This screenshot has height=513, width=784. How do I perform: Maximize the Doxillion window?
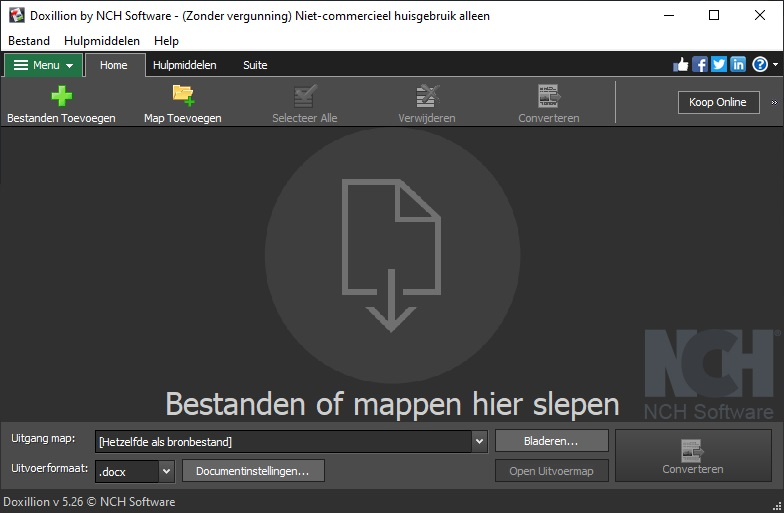point(714,15)
